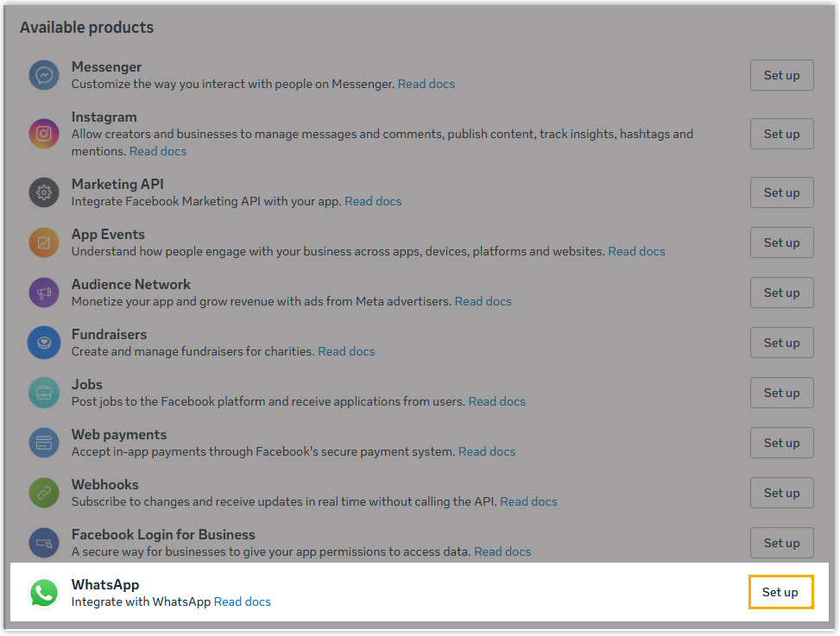
Task: Click the Web payments card icon
Action: point(44,443)
